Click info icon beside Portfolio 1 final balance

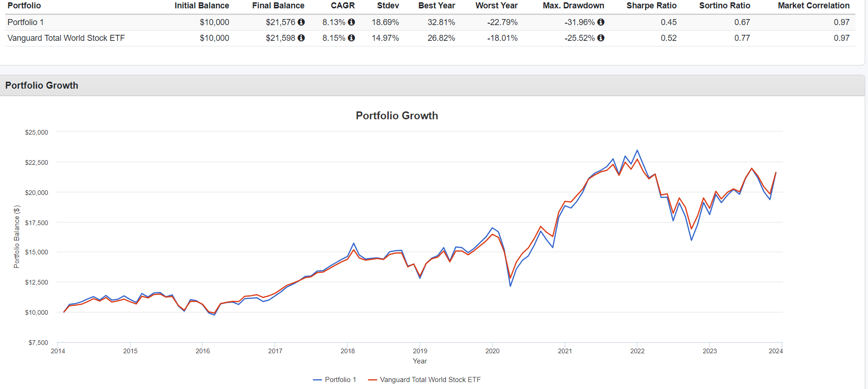[x=301, y=22]
